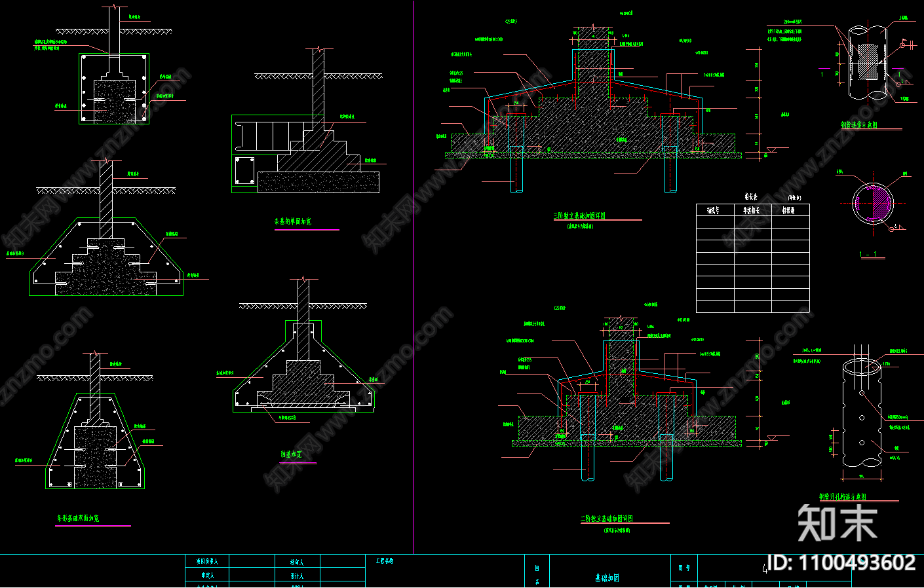This screenshot has height=588, width=924.
Task: Pick the perforated steel pipe drawing
Action: 861,413
